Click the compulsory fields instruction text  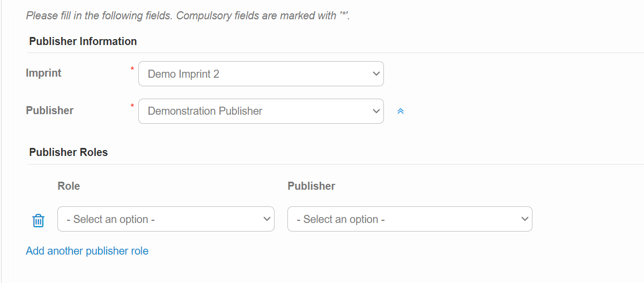coord(188,16)
